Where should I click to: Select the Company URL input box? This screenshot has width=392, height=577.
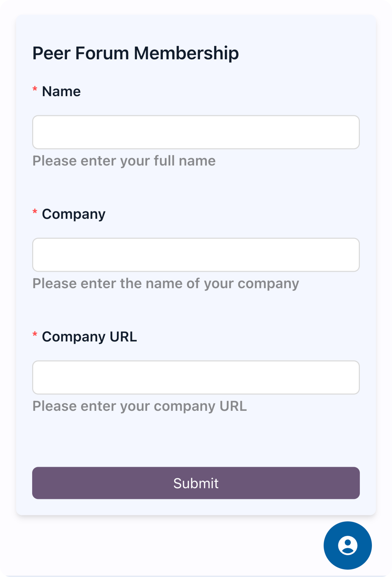196,377
